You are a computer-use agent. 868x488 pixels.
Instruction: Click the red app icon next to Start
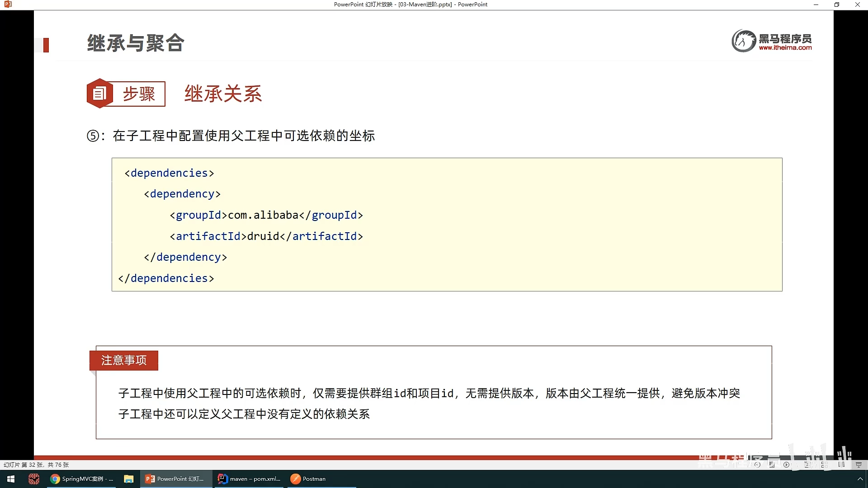pos(34,479)
